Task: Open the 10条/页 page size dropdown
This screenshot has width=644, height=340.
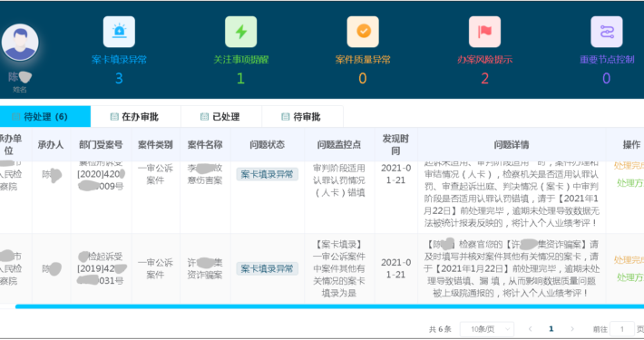Action: point(487,329)
